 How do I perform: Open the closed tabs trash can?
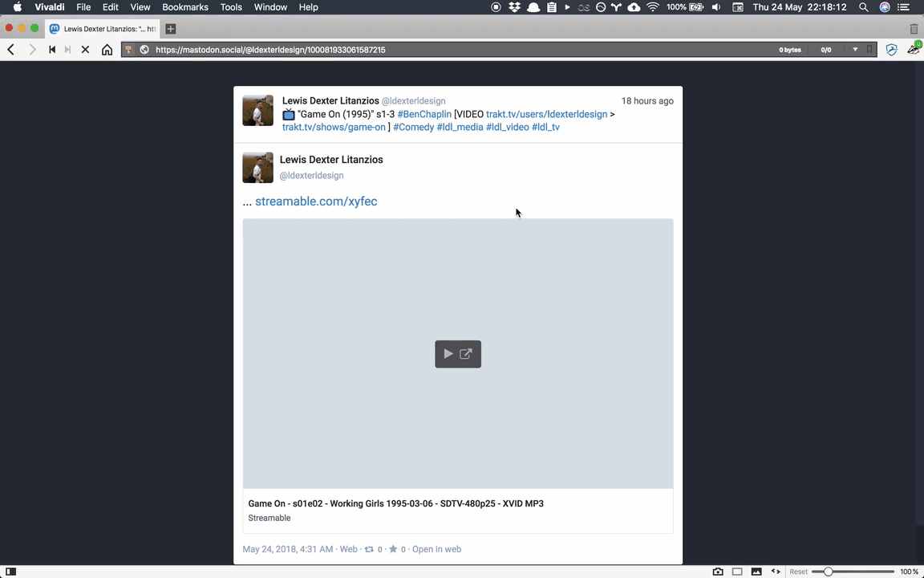[x=914, y=29]
